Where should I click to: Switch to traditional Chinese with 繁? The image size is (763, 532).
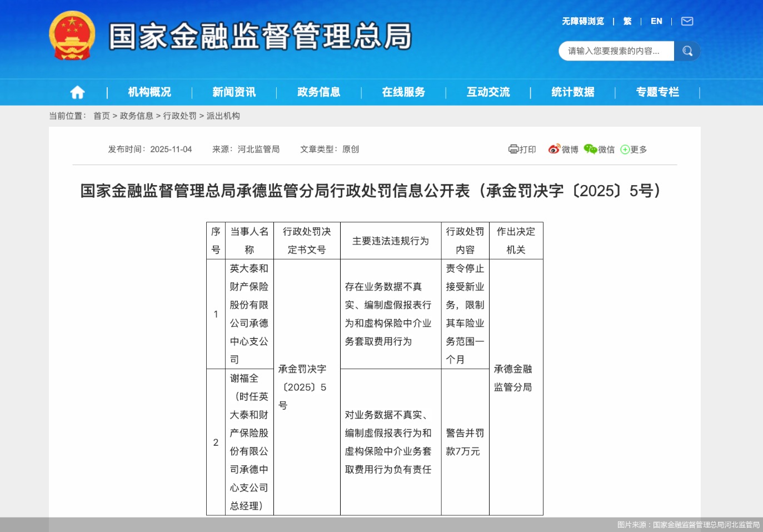tap(629, 21)
